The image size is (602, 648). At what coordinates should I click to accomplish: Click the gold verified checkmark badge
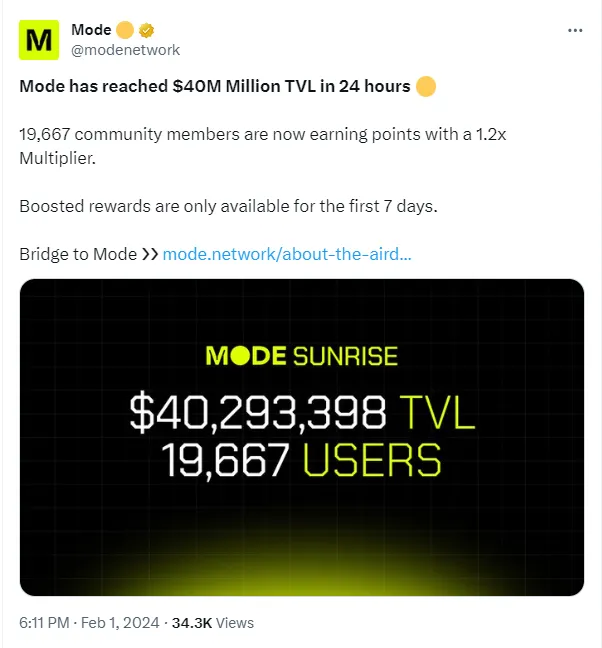146,30
